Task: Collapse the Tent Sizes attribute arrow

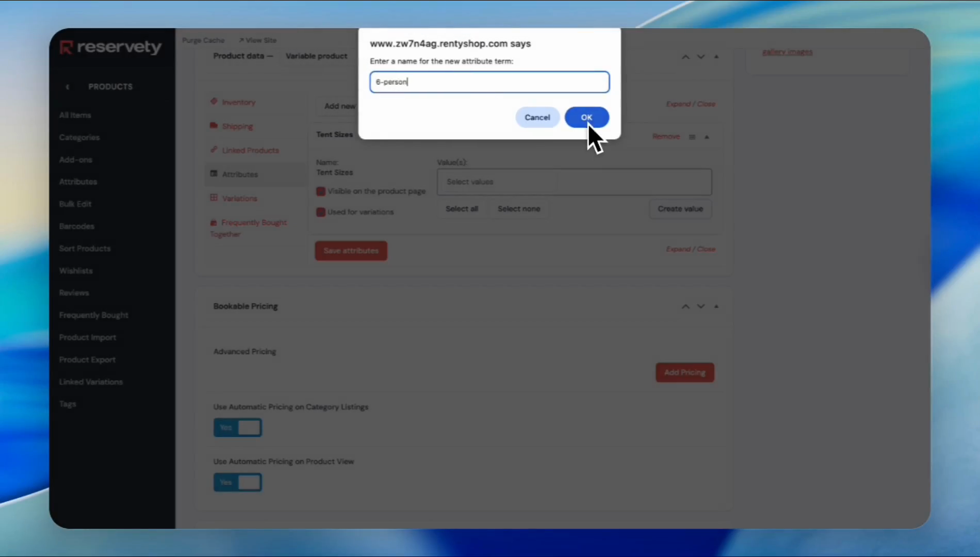Action: tap(707, 137)
